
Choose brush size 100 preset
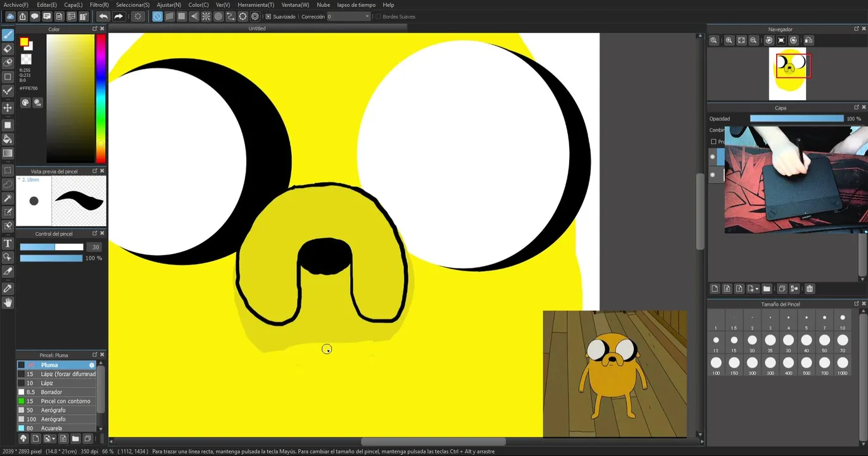[716, 365]
